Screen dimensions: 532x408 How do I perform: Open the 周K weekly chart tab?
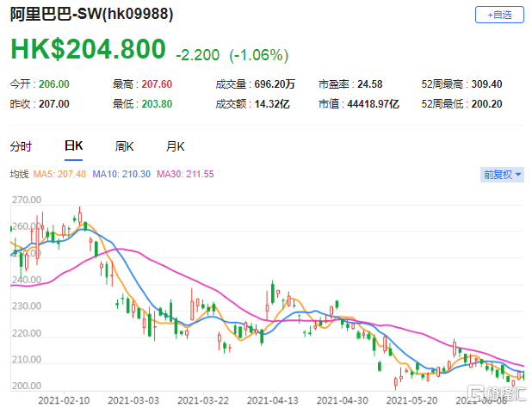pos(124,146)
